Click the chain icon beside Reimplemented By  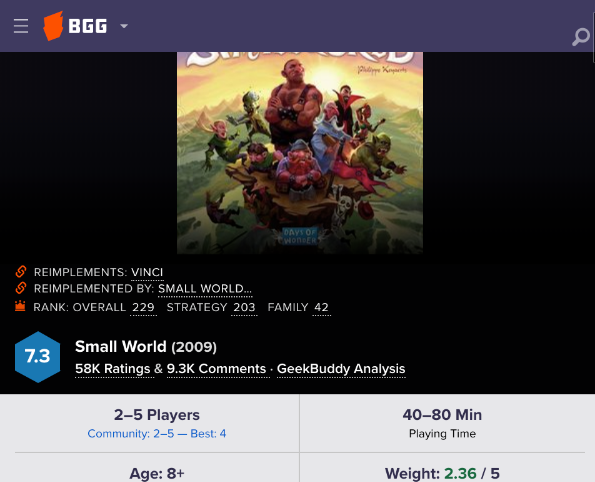tap(21, 288)
